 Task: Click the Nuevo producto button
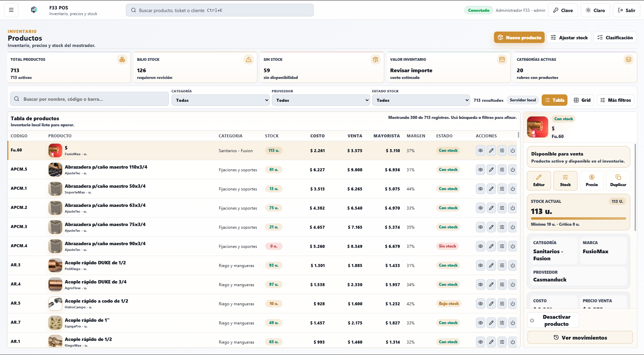tap(520, 38)
